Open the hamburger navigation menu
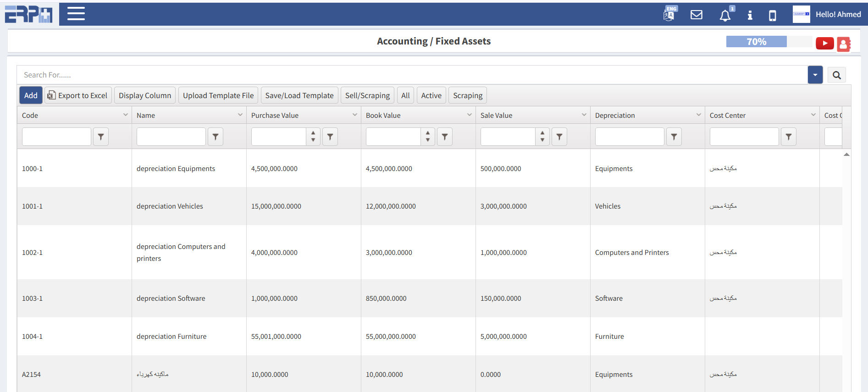 coord(76,14)
